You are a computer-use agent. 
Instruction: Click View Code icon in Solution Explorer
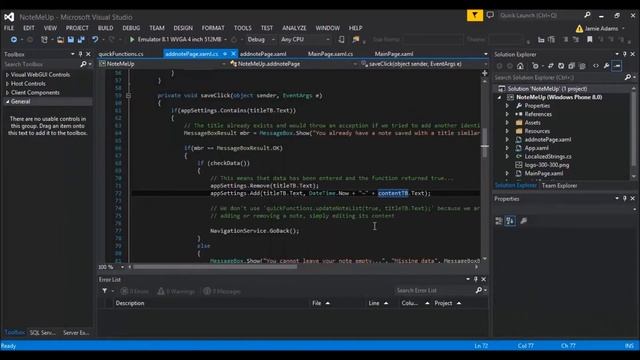(x=596, y=66)
